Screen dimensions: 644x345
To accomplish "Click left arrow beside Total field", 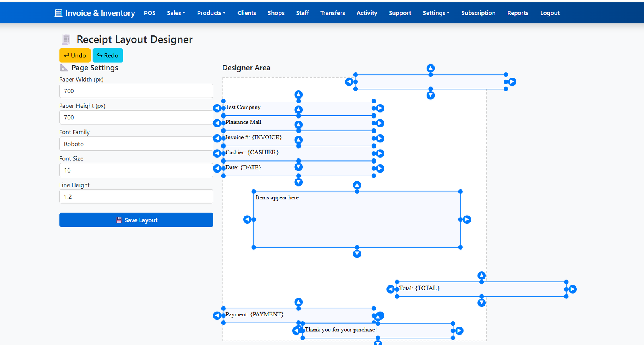I will tap(390, 289).
